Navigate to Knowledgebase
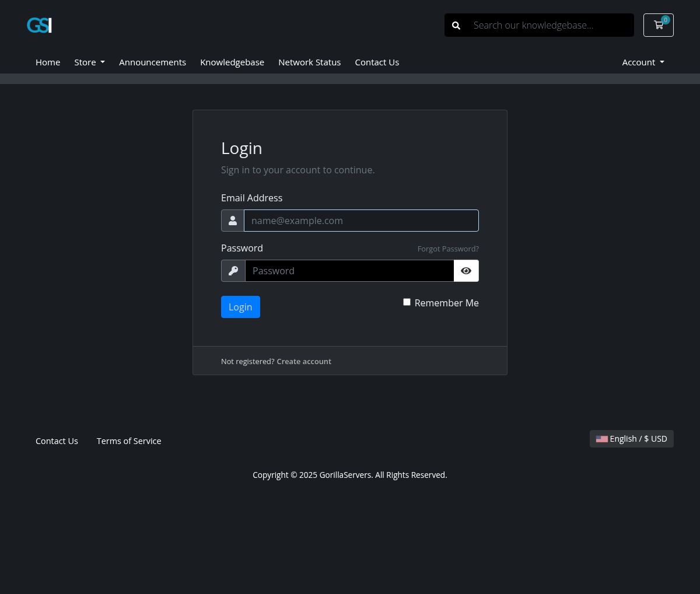This screenshot has height=594, width=700. [x=232, y=62]
